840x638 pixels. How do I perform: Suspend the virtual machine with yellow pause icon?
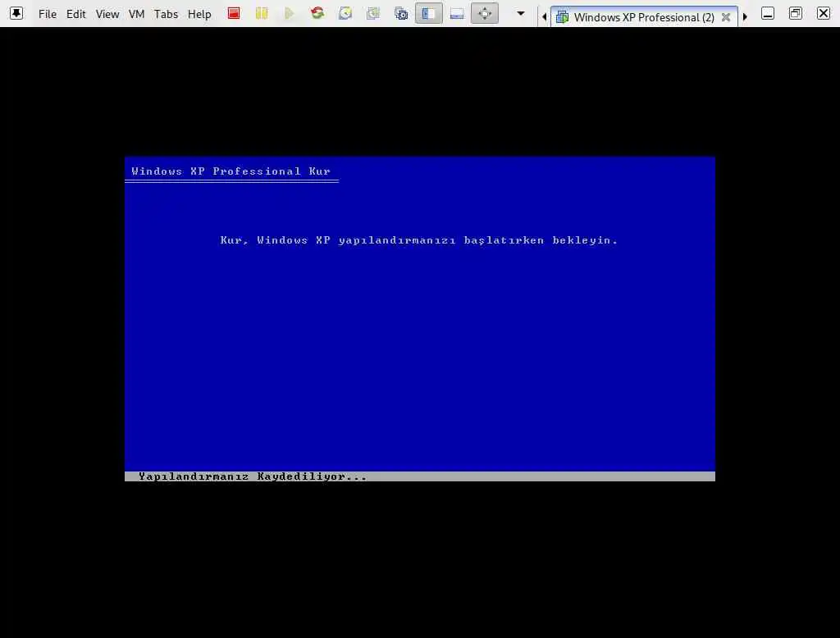[x=262, y=13]
